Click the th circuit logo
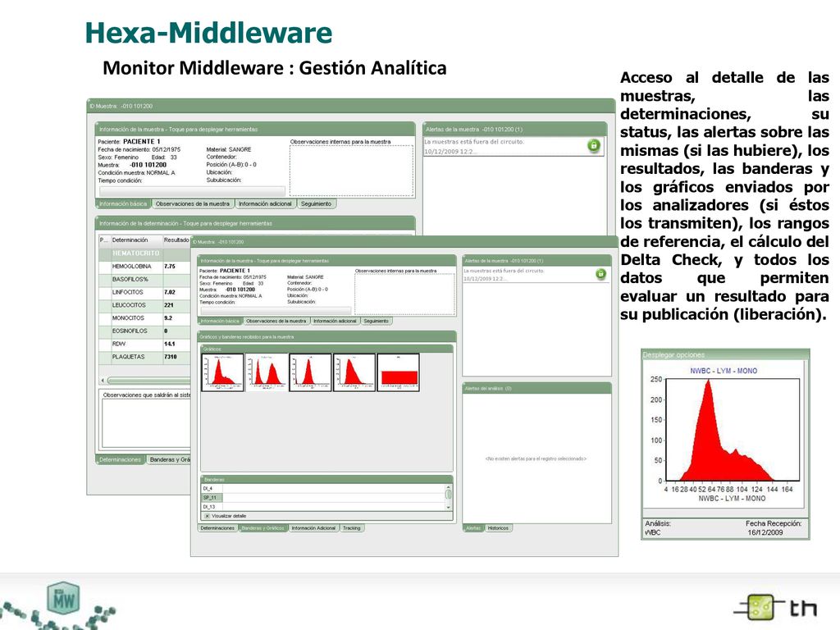The height and width of the screenshot is (630, 840). (775, 608)
